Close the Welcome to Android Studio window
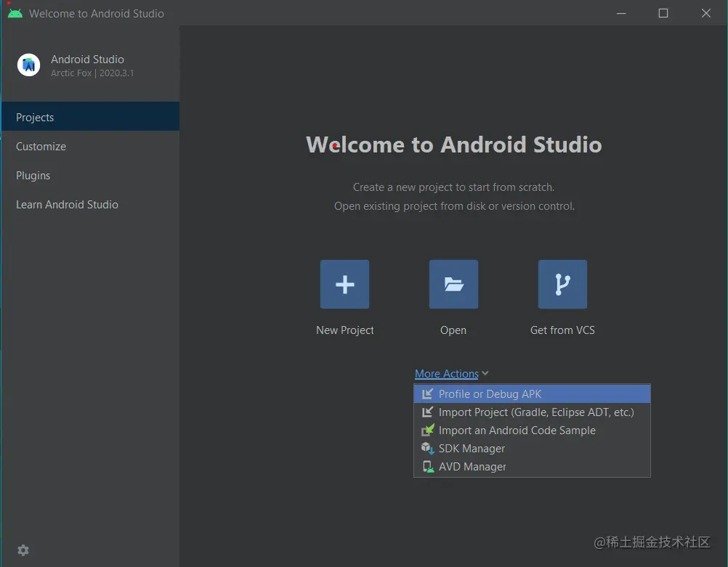 [x=705, y=14]
